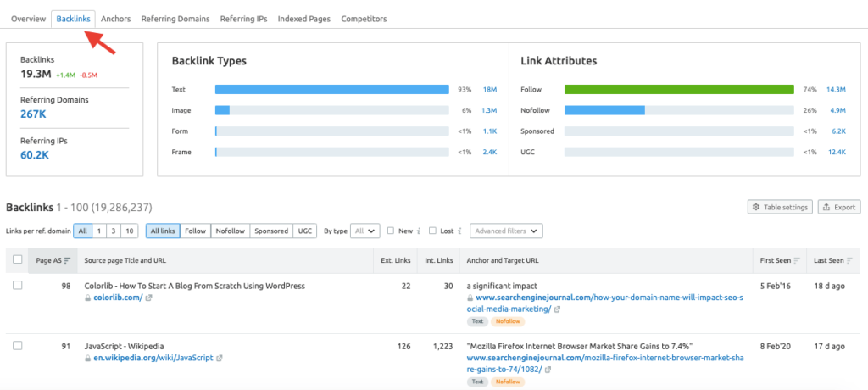Open the 4.9M nofollow links count
Screen dimensions: 868x390
coord(837,110)
